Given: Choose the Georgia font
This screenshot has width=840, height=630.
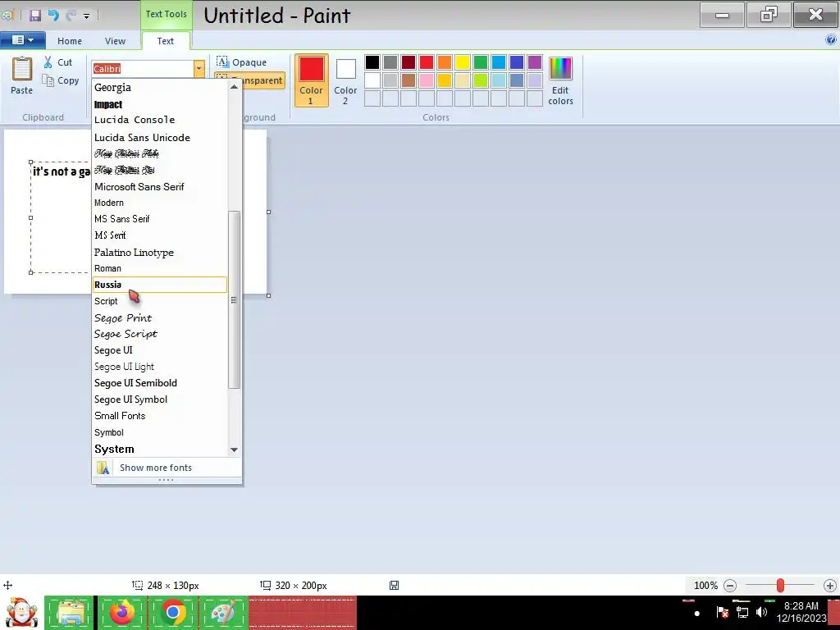Looking at the screenshot, I should pos(160,87).
